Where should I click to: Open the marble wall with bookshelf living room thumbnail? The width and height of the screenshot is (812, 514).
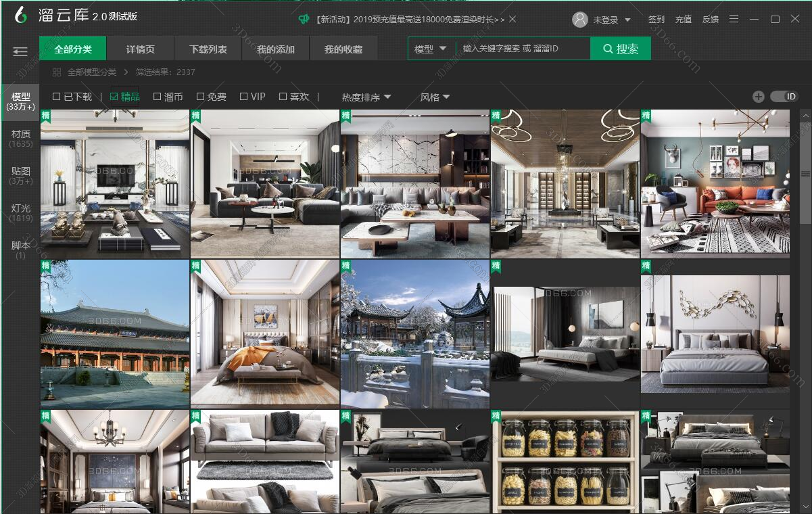click(415, 184)
